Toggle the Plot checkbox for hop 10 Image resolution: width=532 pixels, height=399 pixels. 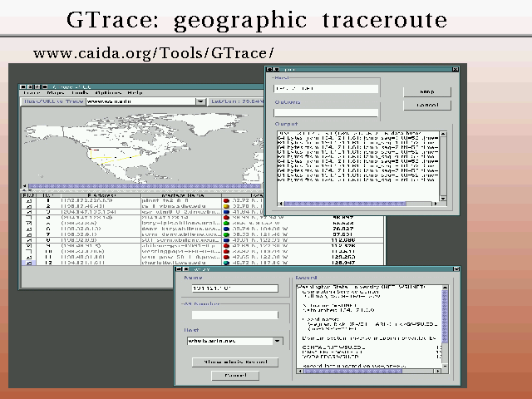point(29,251)
